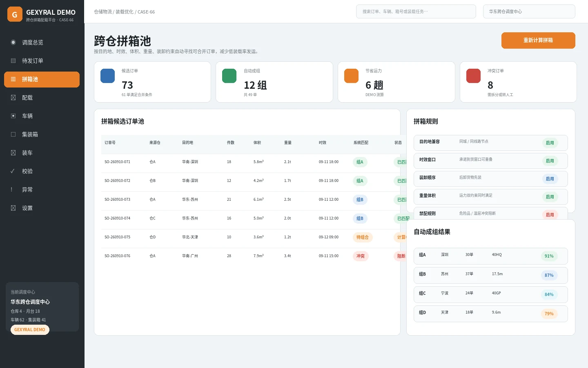Viewport: 588px width, 368px height.
Task: Click the 冲突 tag for SO-260910-076
Action: [x=361, y=256]
